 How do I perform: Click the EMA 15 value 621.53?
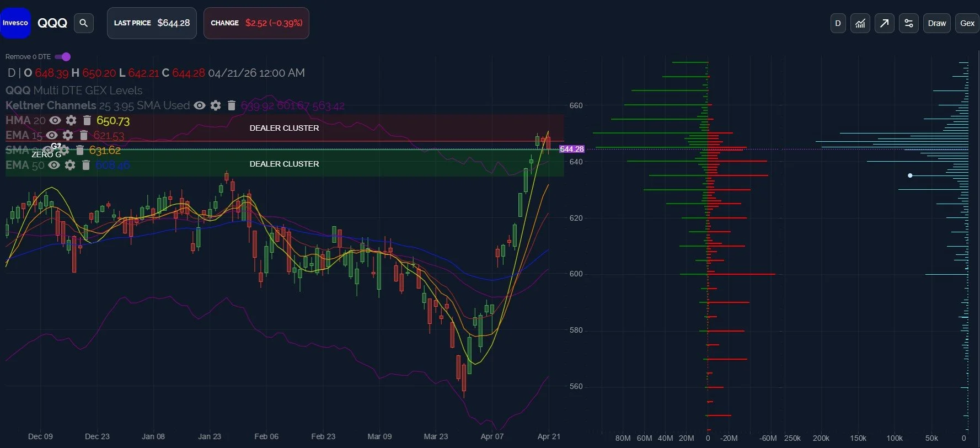(109, 135)
